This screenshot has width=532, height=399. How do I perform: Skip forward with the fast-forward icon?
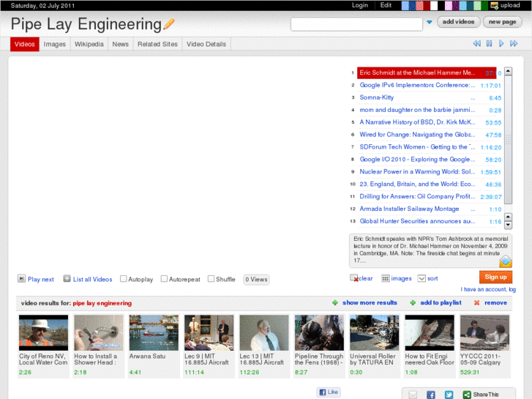tap(514, 43)
